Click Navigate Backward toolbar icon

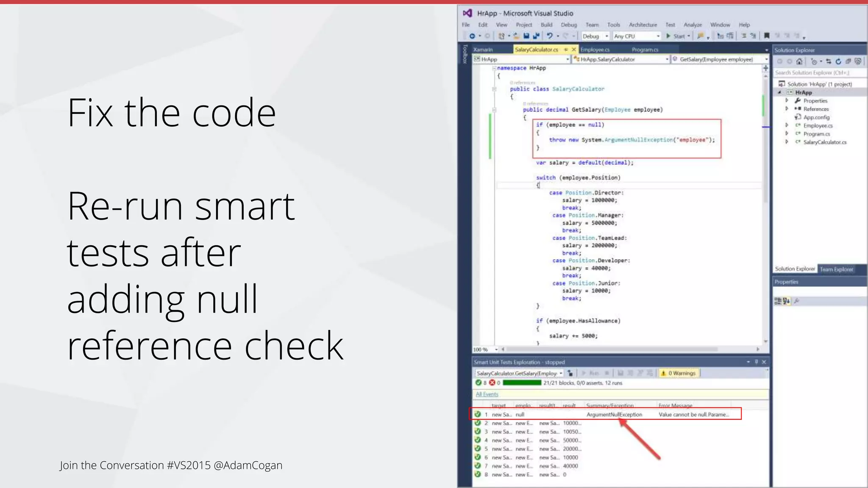(x=472, y=36)
